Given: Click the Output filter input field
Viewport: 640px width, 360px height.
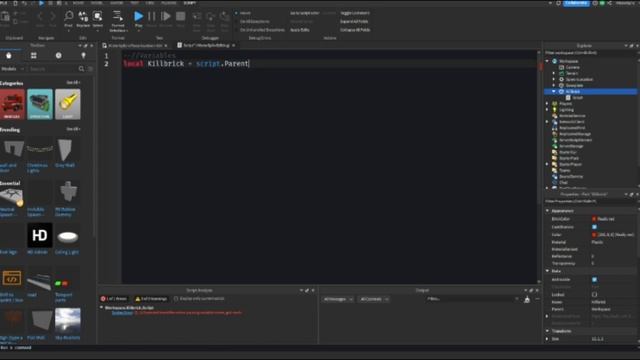Looking at the screenshot, I should tap(471, 299).
